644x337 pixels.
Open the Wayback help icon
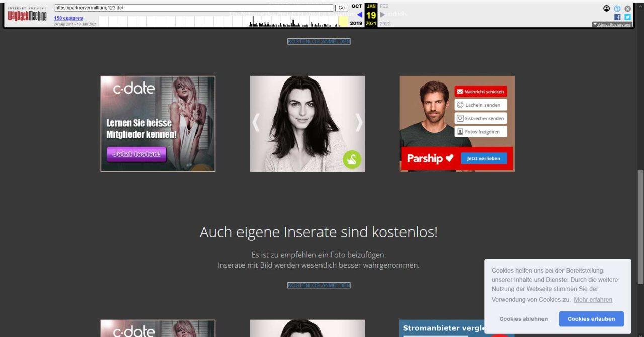(617, 9)
